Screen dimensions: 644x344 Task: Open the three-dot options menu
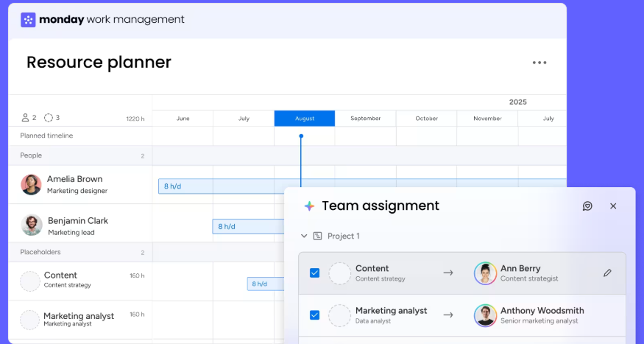(539, 63)
